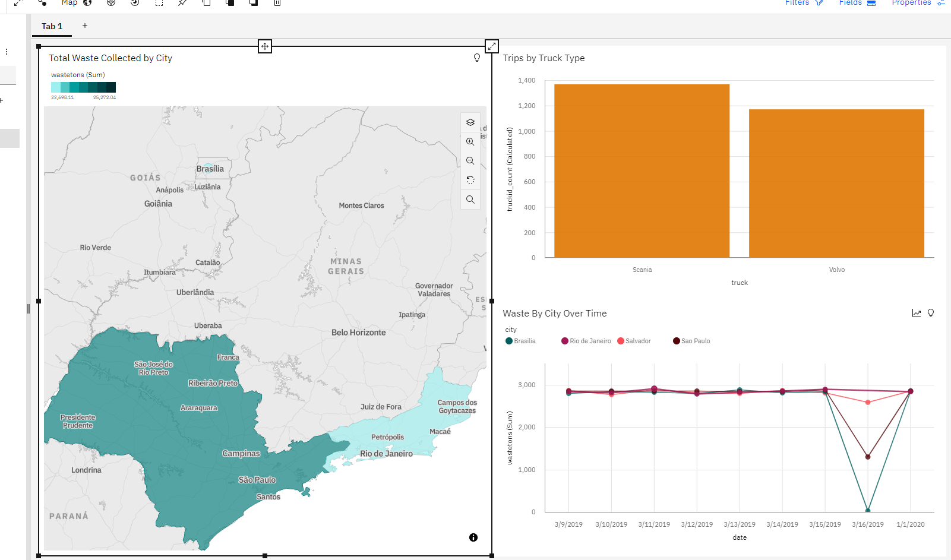Click the wastetons color gradient legend
This screenshot has width=951, height=560.
83,87
